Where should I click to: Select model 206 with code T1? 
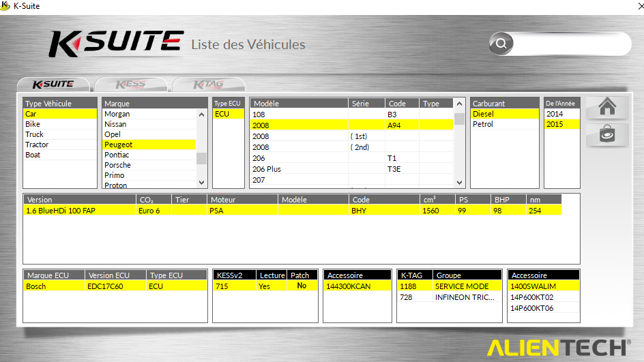click(351, 158)
